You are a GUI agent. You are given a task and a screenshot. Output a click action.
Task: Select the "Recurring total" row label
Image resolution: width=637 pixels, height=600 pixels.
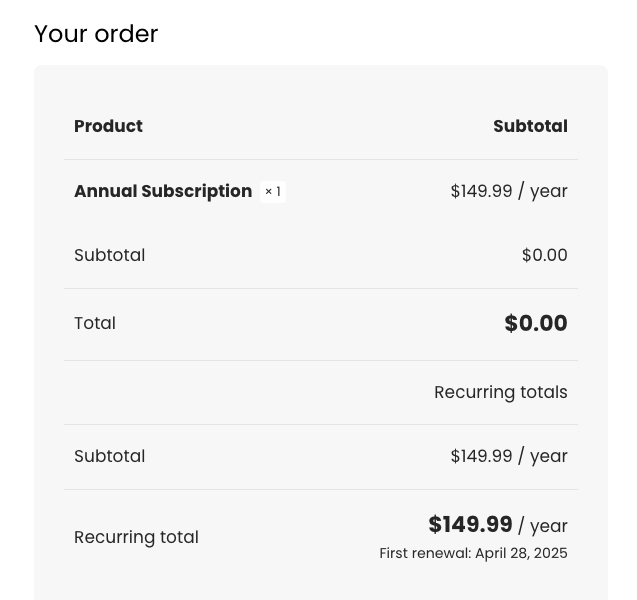(x=136, y=537)
